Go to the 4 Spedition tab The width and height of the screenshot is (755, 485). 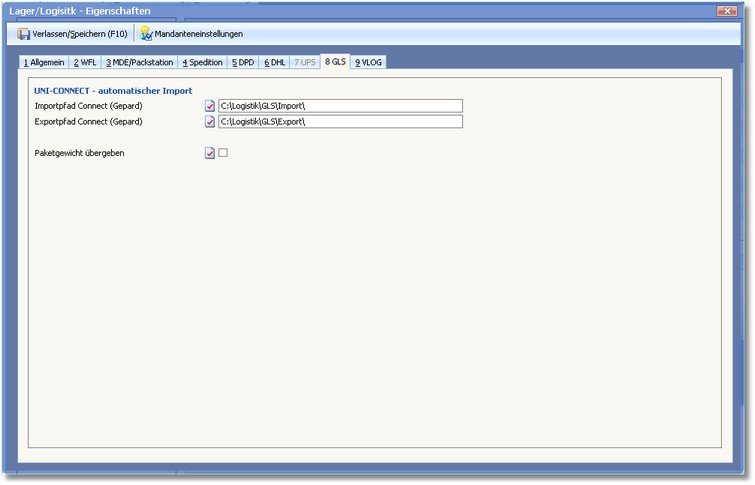(203, 62)
